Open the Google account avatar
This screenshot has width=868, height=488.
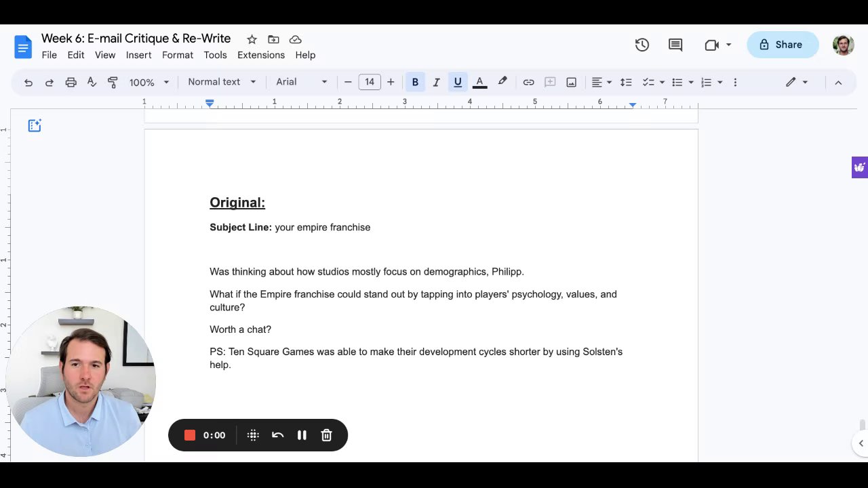(843, 45)
